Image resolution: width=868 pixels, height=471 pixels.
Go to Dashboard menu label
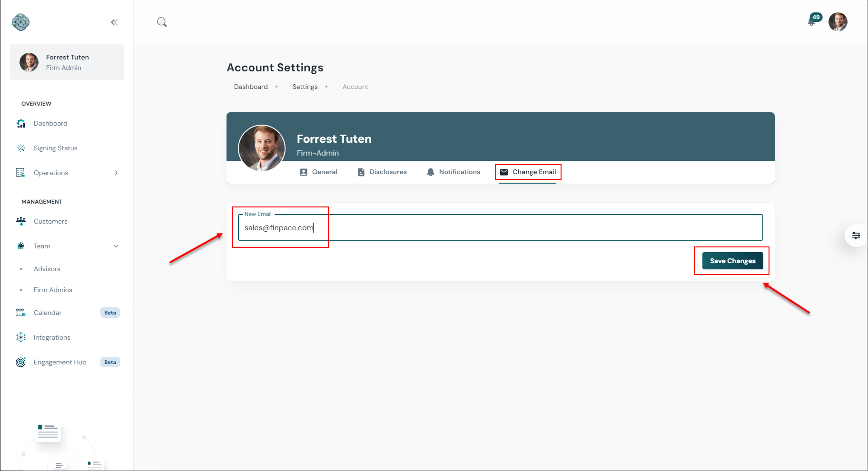[50, 123]
